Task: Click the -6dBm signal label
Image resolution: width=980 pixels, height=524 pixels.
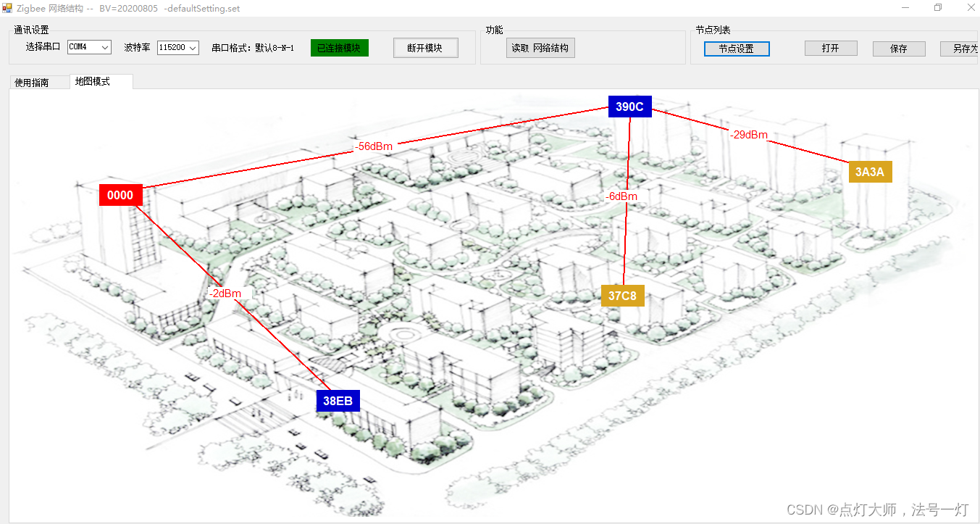Action: click(621, 196)
